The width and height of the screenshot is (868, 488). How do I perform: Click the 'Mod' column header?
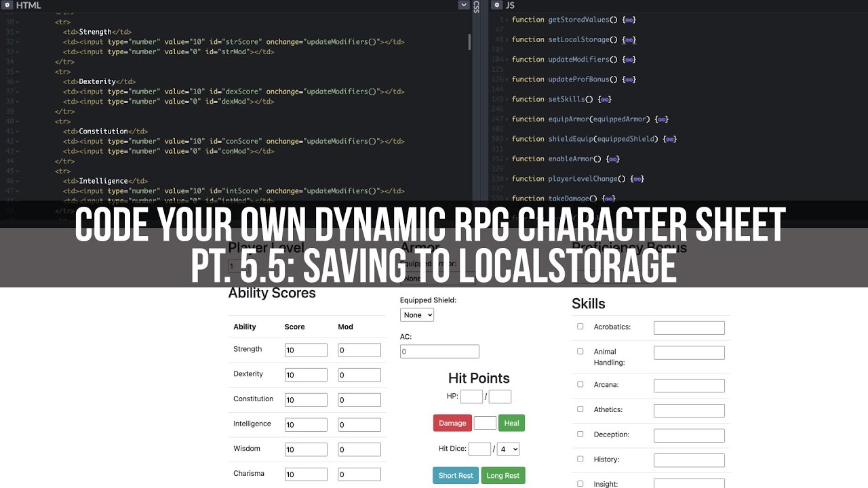[346, 327]
